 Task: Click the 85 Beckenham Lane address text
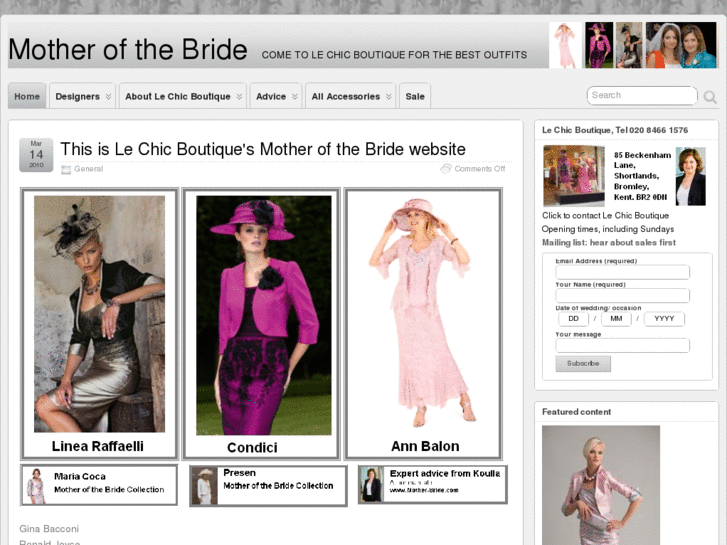point(642,176)
